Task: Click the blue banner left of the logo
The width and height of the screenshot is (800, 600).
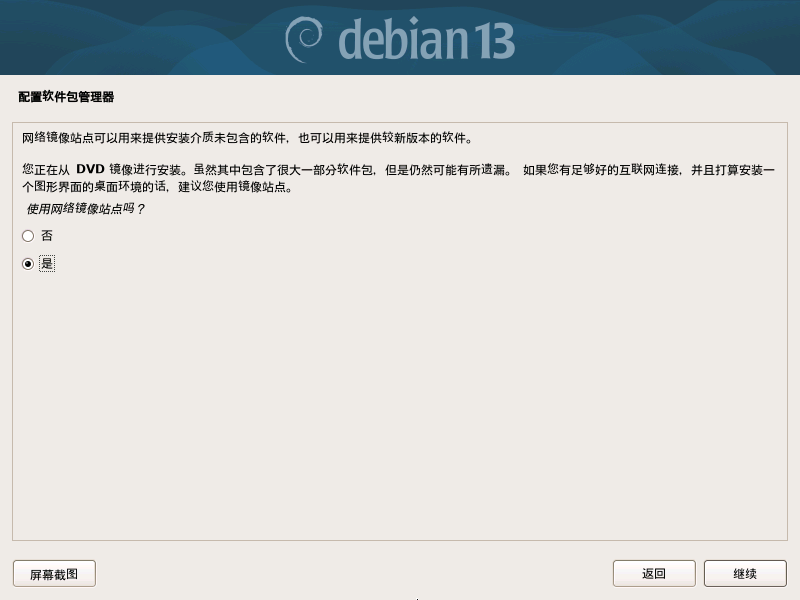Action: (138, 38)
